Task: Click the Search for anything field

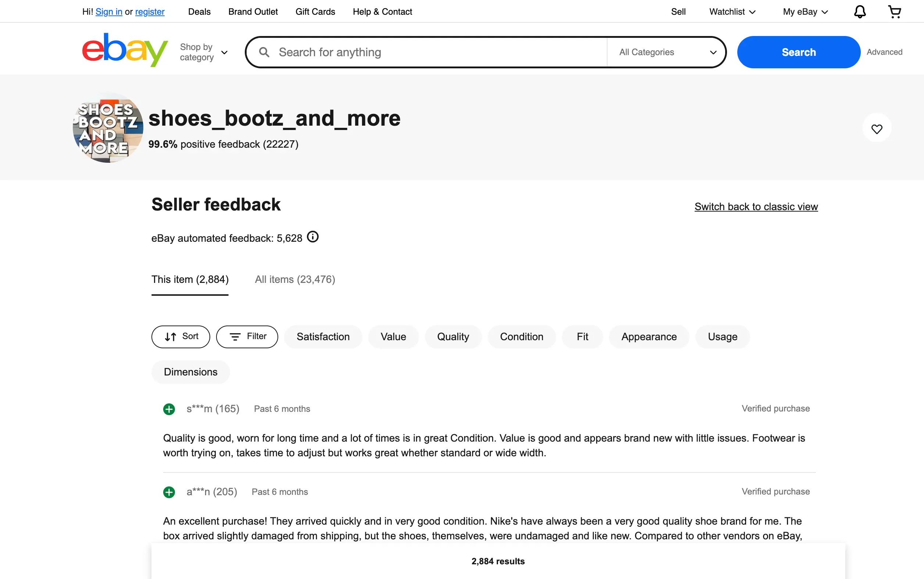Action: 437,52
